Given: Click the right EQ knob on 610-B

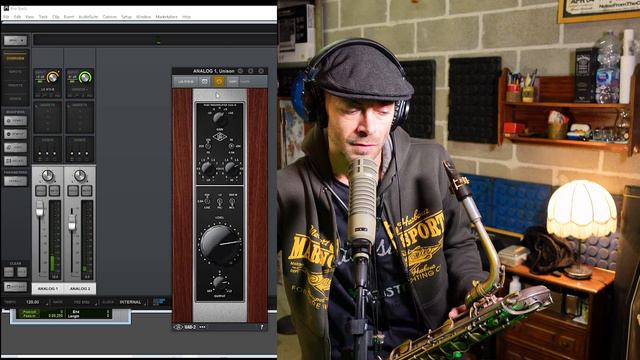Looking at the screenshot, I should click(232, 168).
